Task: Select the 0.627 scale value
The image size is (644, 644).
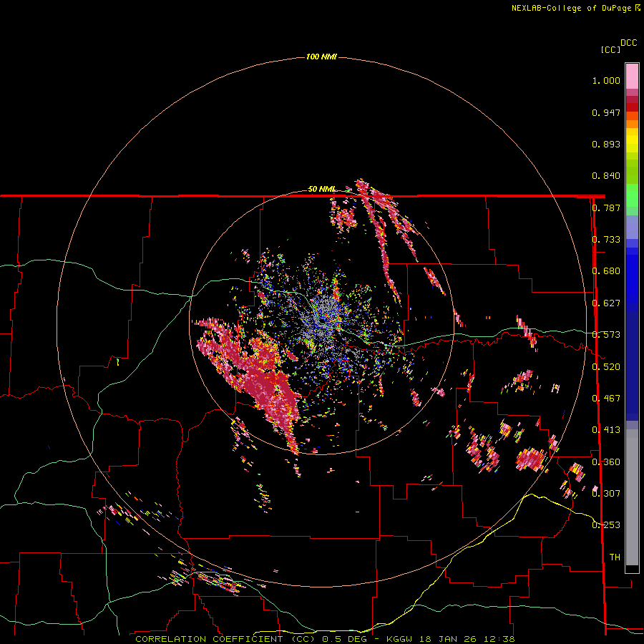Action: coord(606,303)
